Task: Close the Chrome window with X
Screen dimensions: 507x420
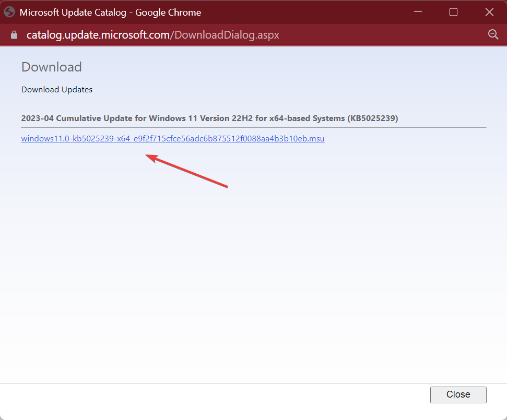Action: [x=489, y=12]
